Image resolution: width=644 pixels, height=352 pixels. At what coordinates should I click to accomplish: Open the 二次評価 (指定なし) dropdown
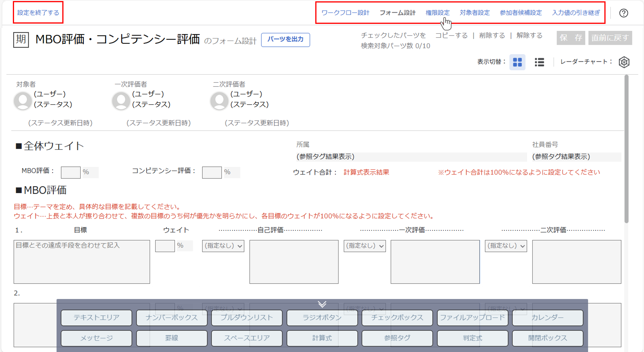click(x=506, y=246)
